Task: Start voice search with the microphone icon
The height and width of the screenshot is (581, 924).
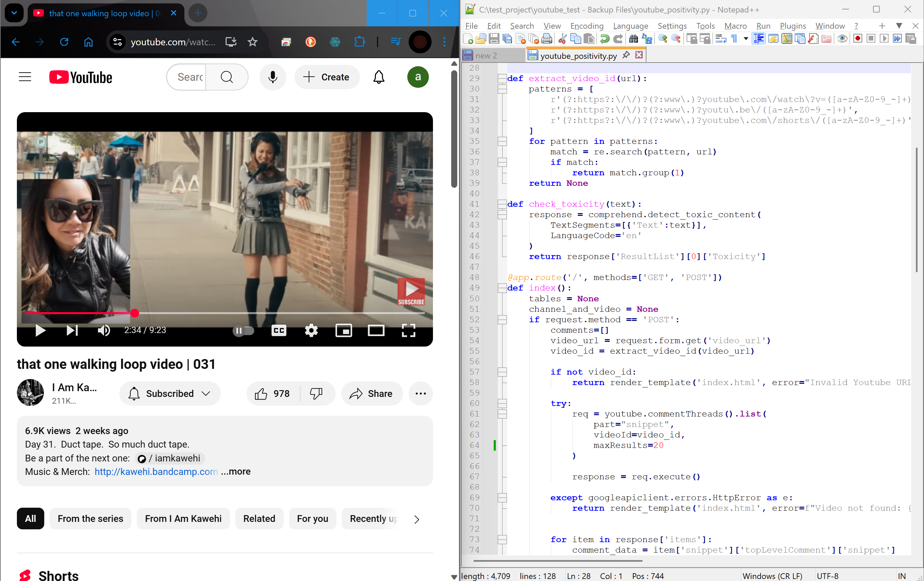Action: tap(273, 77)
